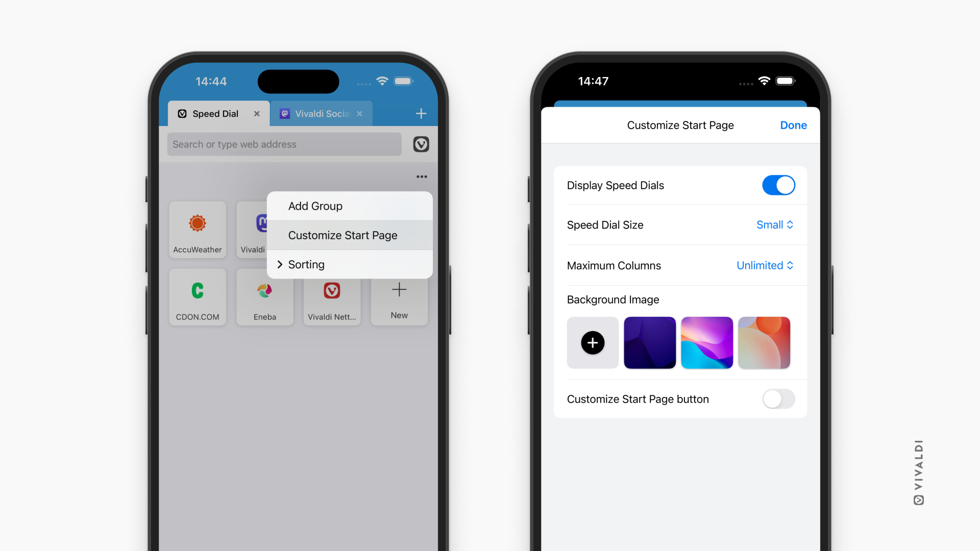Click the Vivaldi browser icon in tab bar
This screenshot has height=551, width=980.
[x=181, y=112]
